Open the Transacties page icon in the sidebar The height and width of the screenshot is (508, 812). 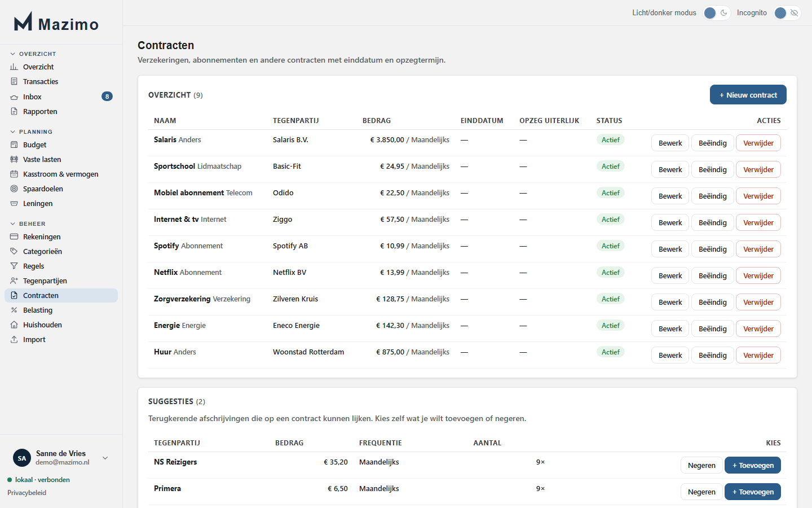(x=14, y=81)
